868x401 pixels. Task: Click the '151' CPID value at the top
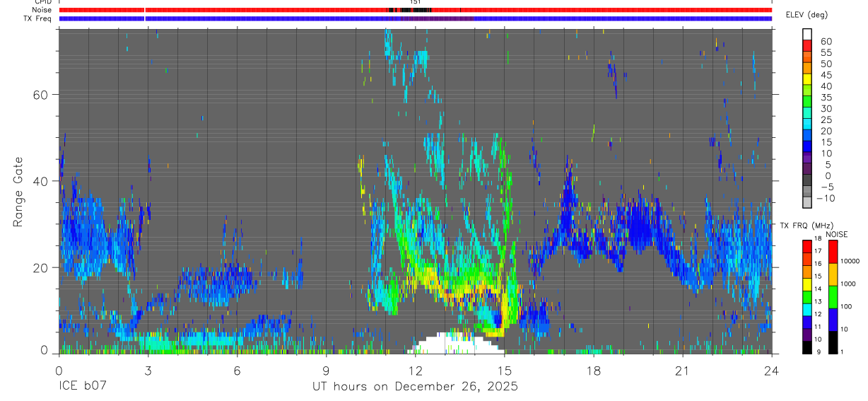pos(416,3)
